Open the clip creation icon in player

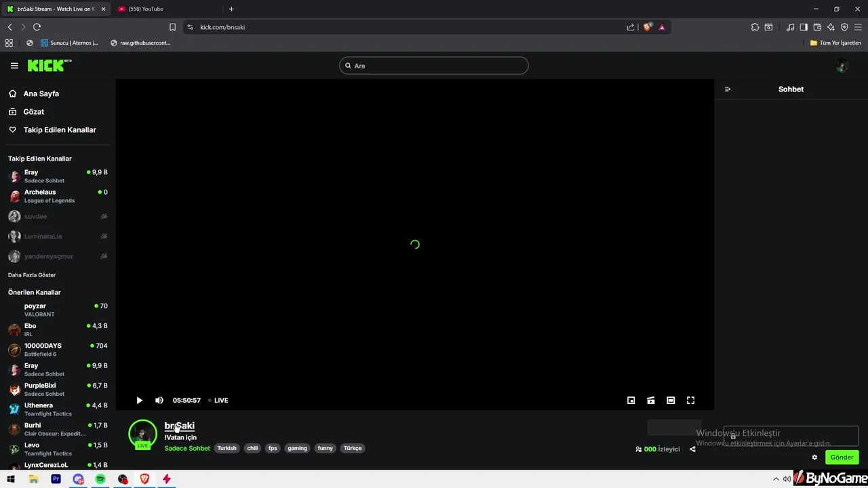pyautogui.click(x=651, y=401)
